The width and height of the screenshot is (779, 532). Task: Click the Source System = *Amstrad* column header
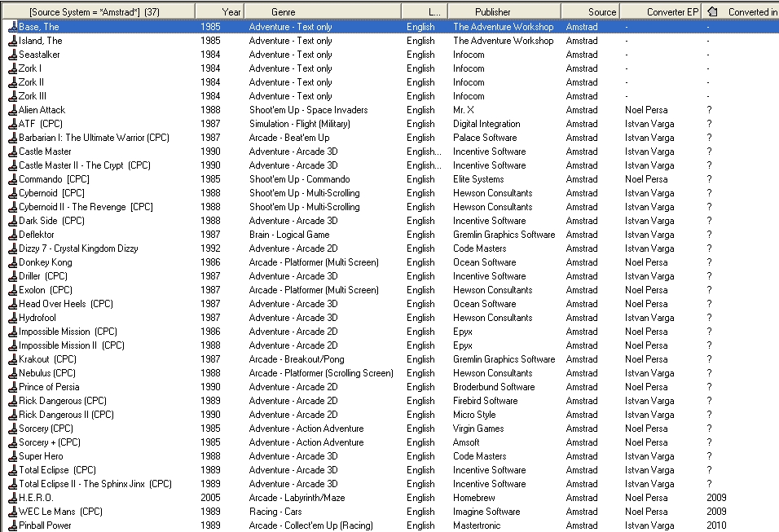(x=98, y=11)
